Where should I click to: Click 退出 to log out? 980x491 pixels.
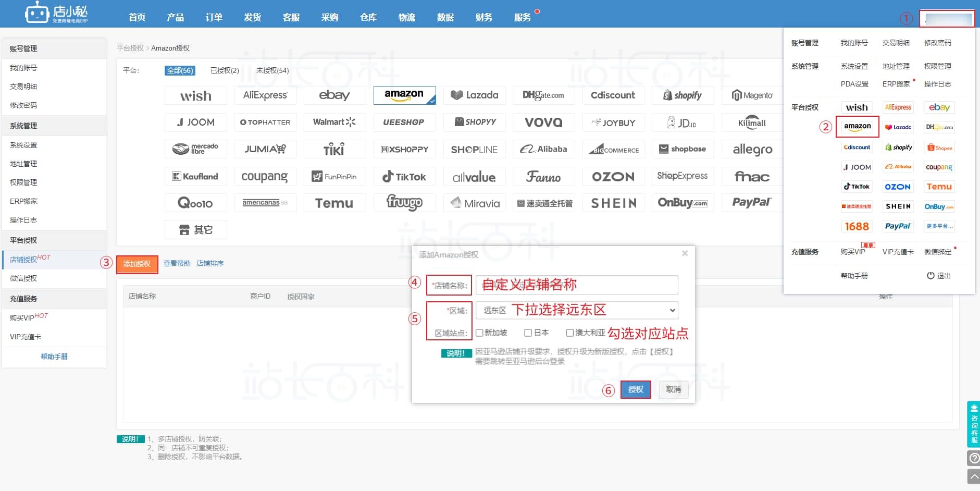pyautogui.click(x=939, y=276)
